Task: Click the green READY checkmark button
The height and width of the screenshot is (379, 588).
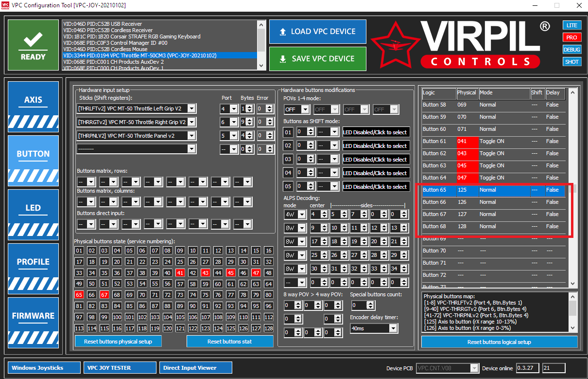Action: coord(33,45)
